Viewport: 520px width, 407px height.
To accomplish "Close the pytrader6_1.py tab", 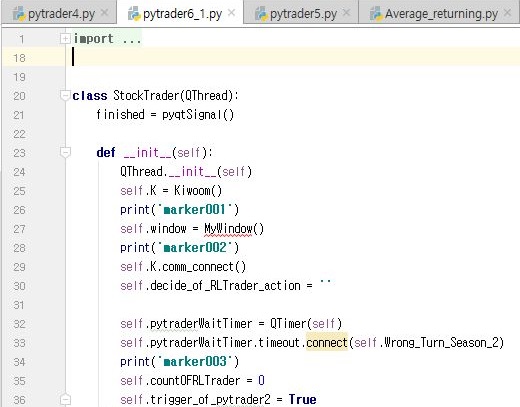I will [x=231, y=13].
